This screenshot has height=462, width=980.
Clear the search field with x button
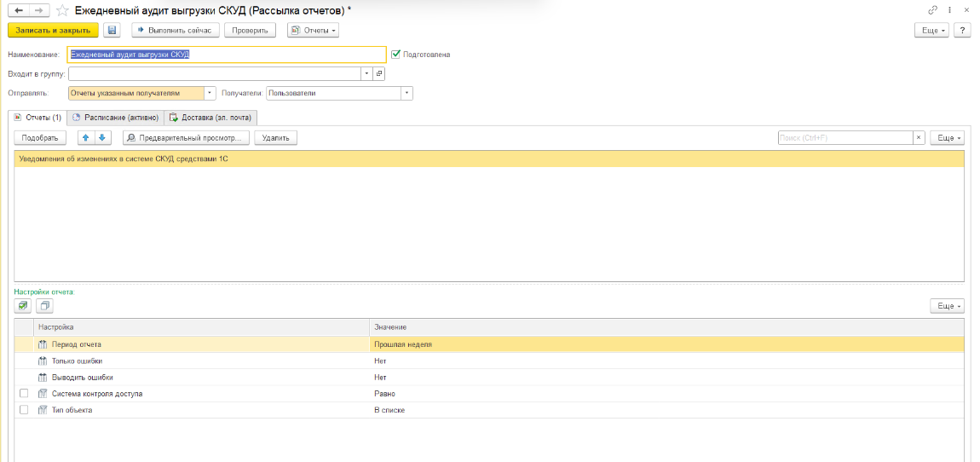[919, 137]
